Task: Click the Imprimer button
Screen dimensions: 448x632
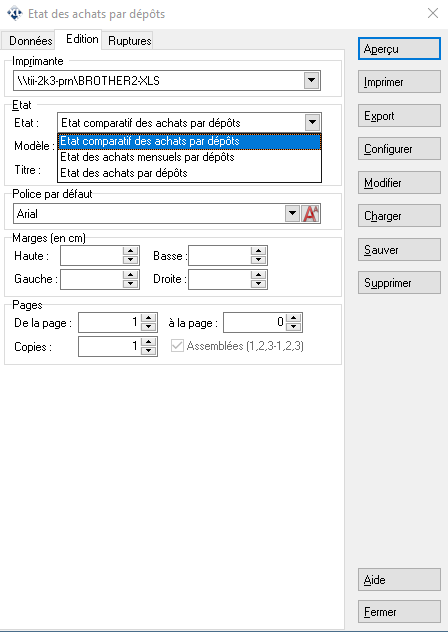Action: pos(399,82)
